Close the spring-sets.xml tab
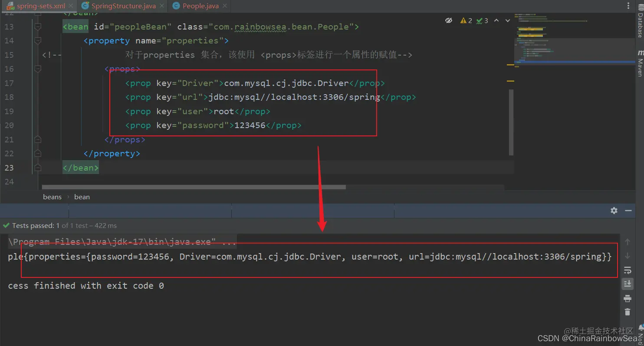 [71, 6]
